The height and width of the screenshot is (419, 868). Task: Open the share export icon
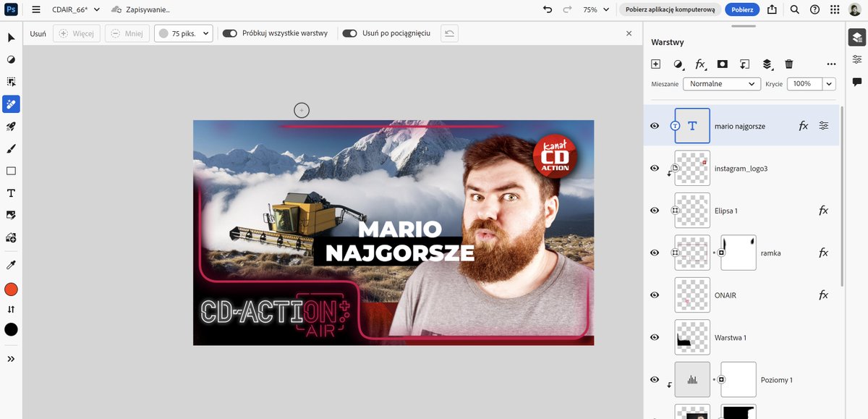point(772,9)
